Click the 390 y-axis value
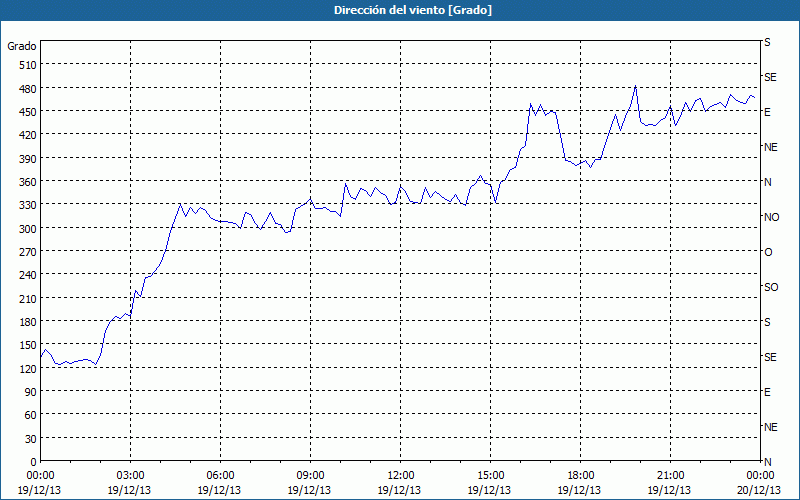 click(28, 159)
